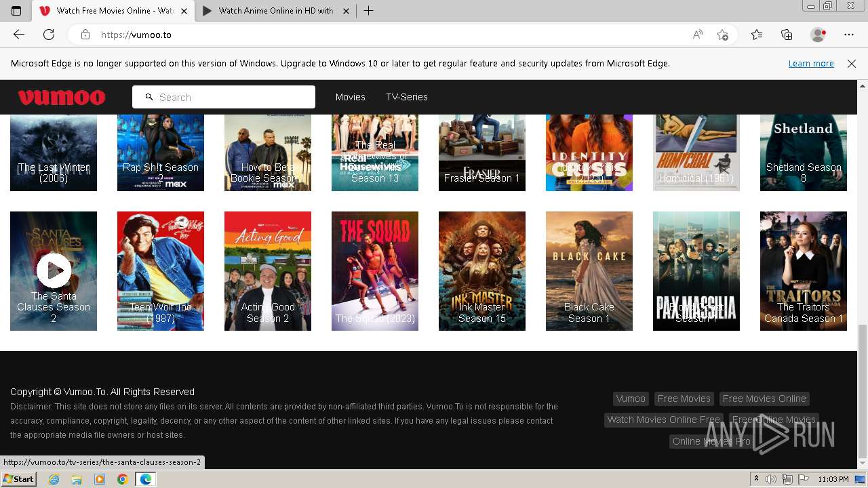The width and height of the screenshot is (868, 488).
Task: Open the Collections panel
Action: click(x=787, y=35)
